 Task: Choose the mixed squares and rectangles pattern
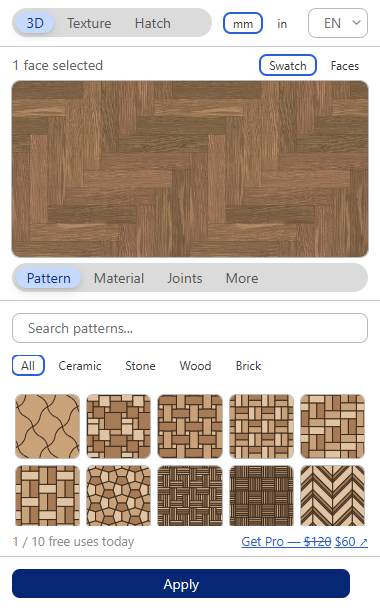pyautogui.click(x=119, y=426)
